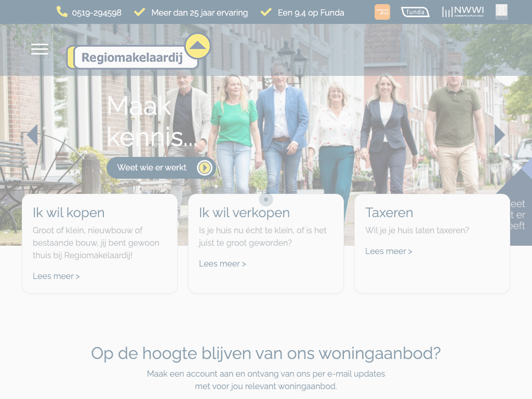This screenshot has width=532, height=399.
Task: Click the 'Weet wie er werkt' button
Action: point(161,168)
